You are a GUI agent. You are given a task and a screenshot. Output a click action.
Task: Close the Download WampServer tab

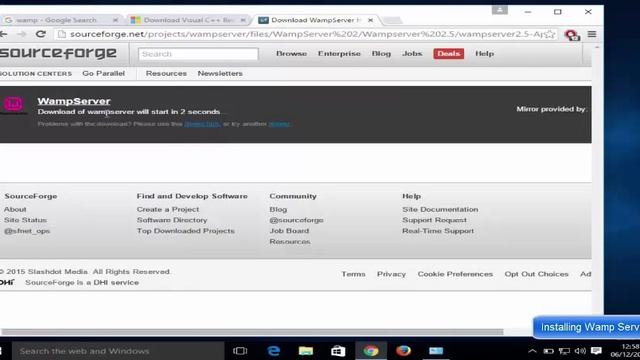370,20
